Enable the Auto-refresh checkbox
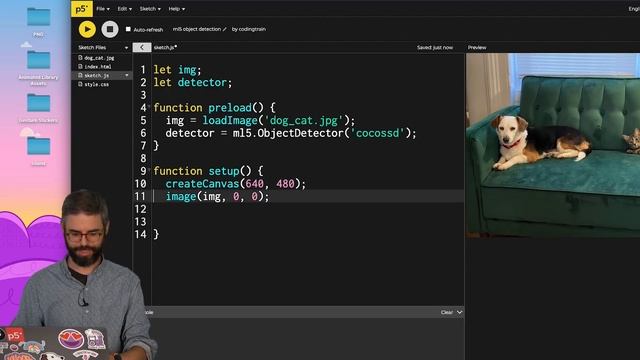This screenshot has height=360, width=640. 128,29
